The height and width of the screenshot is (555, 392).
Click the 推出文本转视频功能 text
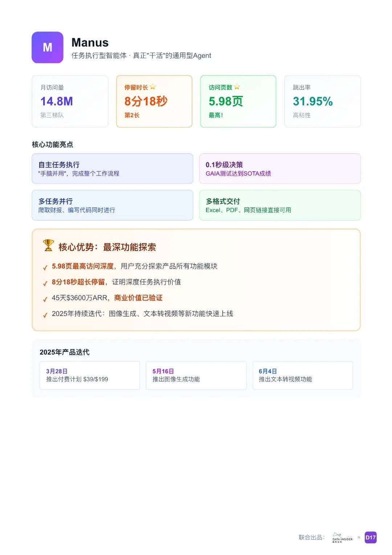click(285, 379)
